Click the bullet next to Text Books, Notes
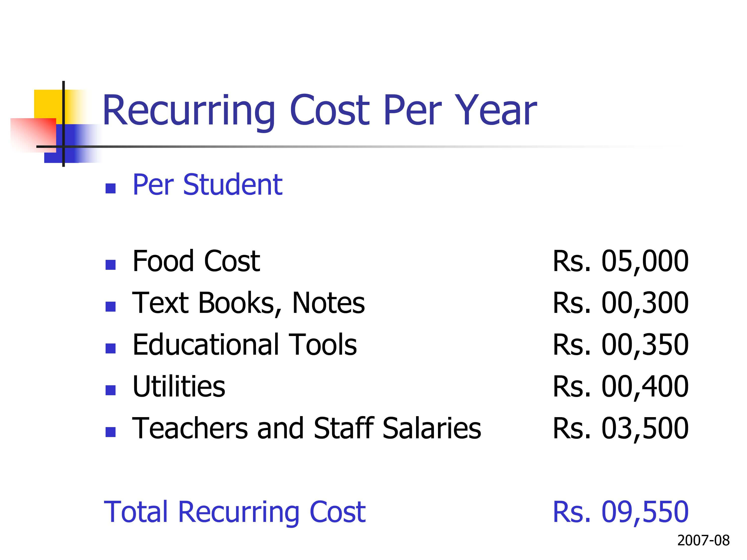The image size is (747, 560). pos(110,306)
